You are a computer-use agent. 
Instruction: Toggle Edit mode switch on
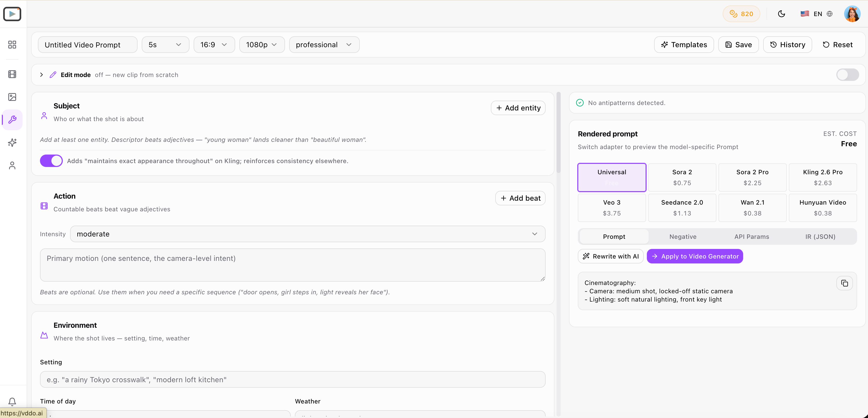click(847, 75)
